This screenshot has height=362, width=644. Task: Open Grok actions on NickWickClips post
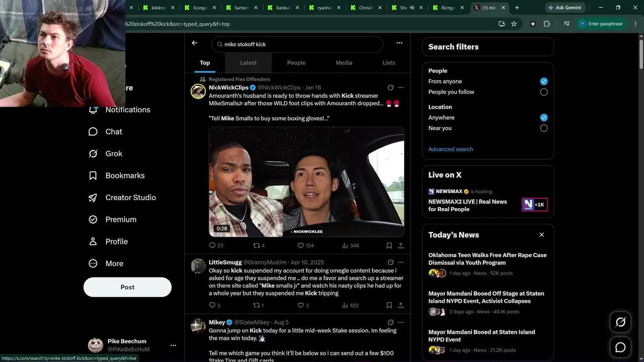[390, 87]
